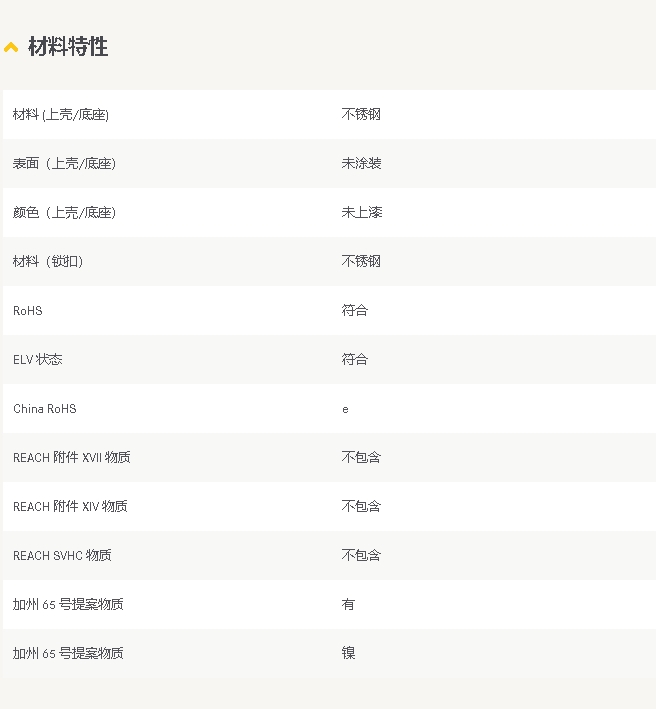Viewport: 656px width, 709px height.
Task: Click 符合 value in the RoHS row
Action: tap(355, 311)
